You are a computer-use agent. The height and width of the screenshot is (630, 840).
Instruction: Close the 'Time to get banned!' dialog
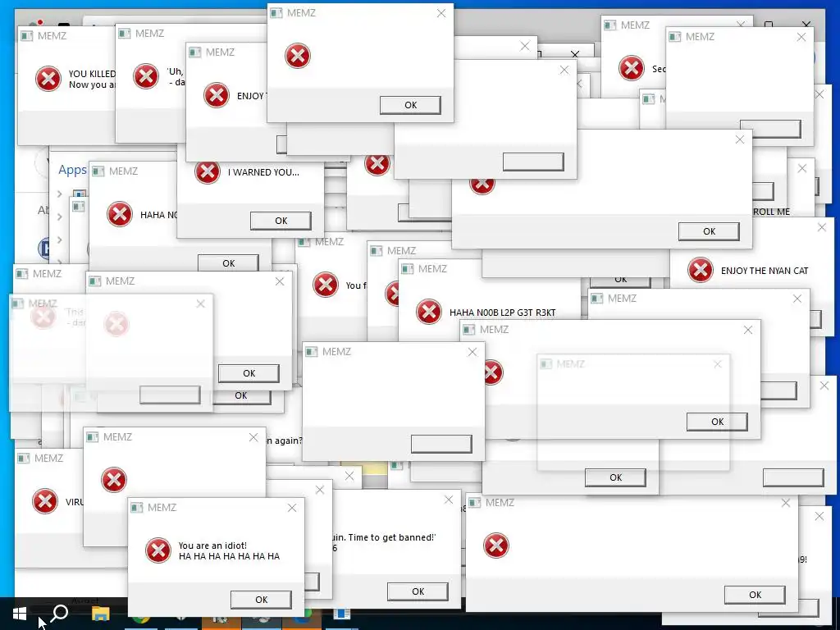449,500
